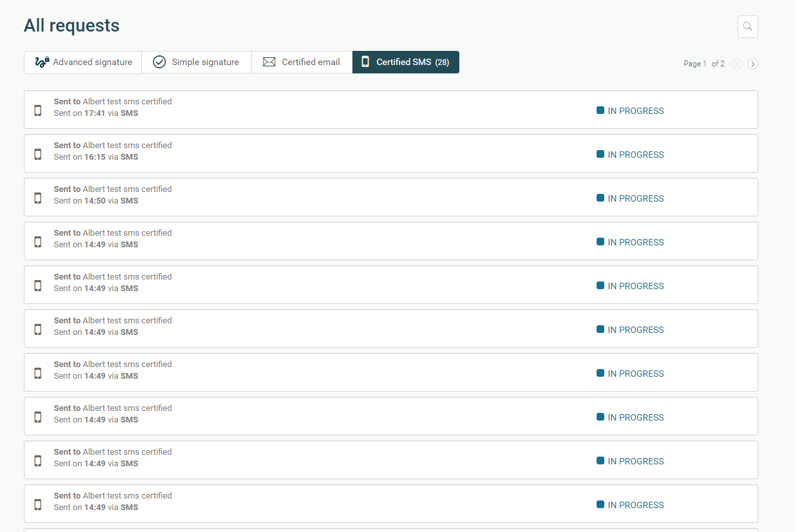Click the phone icon on the 14:50 request
This screenshot has height=532, width=795.
(37, 197)
